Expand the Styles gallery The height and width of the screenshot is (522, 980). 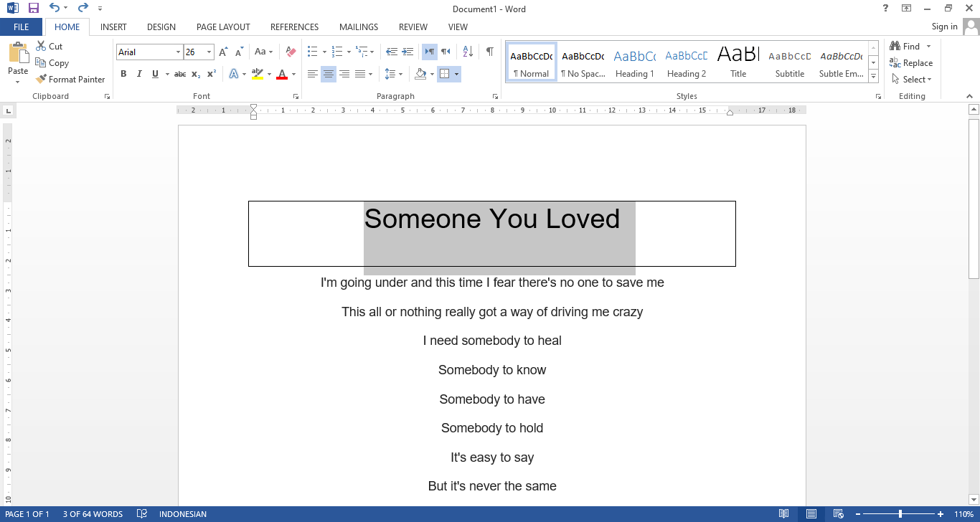873,76
